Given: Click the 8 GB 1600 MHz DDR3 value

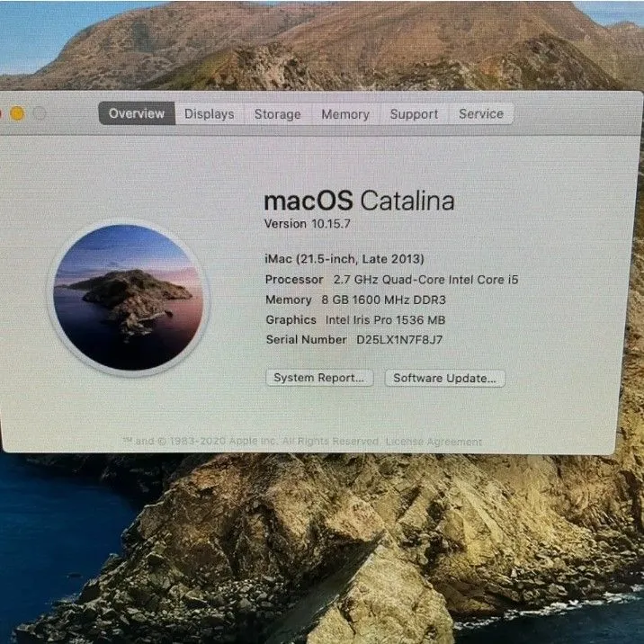Looking at the screenshot, I should (383, 300).
